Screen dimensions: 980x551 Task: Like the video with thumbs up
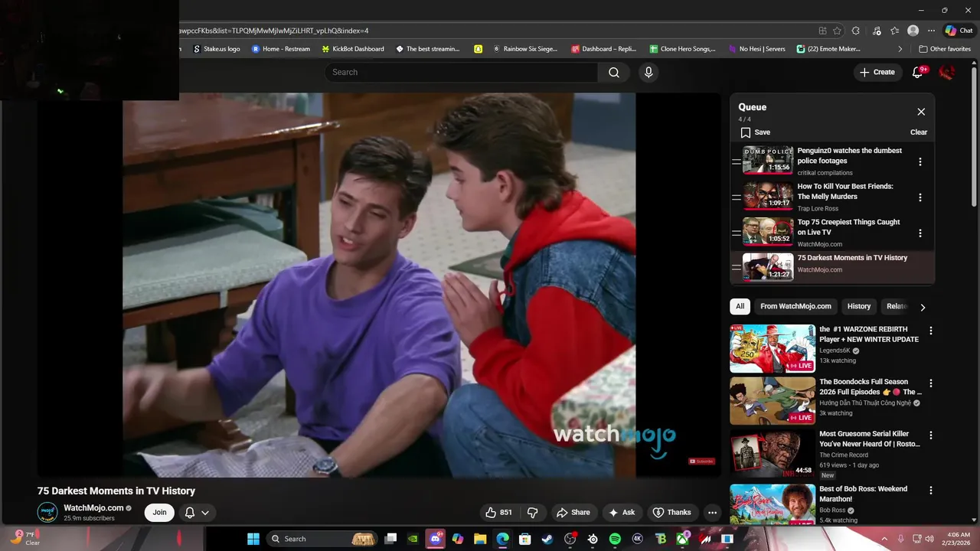(x=498, y=513)
